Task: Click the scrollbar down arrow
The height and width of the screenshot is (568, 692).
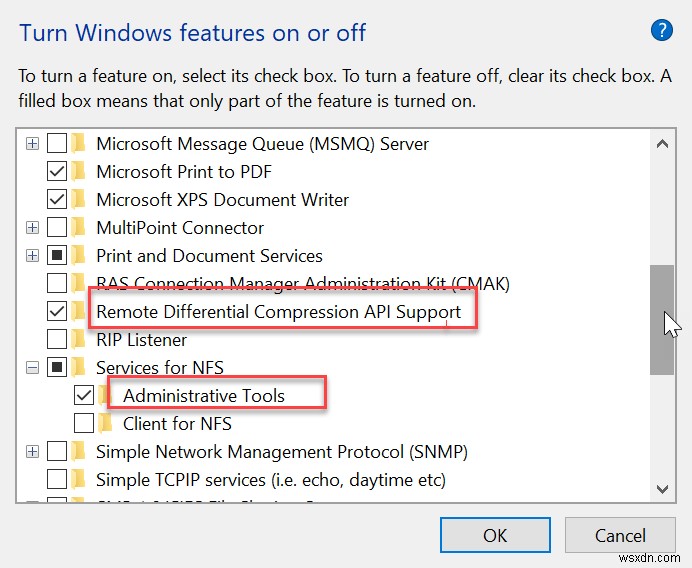Action: (662, 489)
